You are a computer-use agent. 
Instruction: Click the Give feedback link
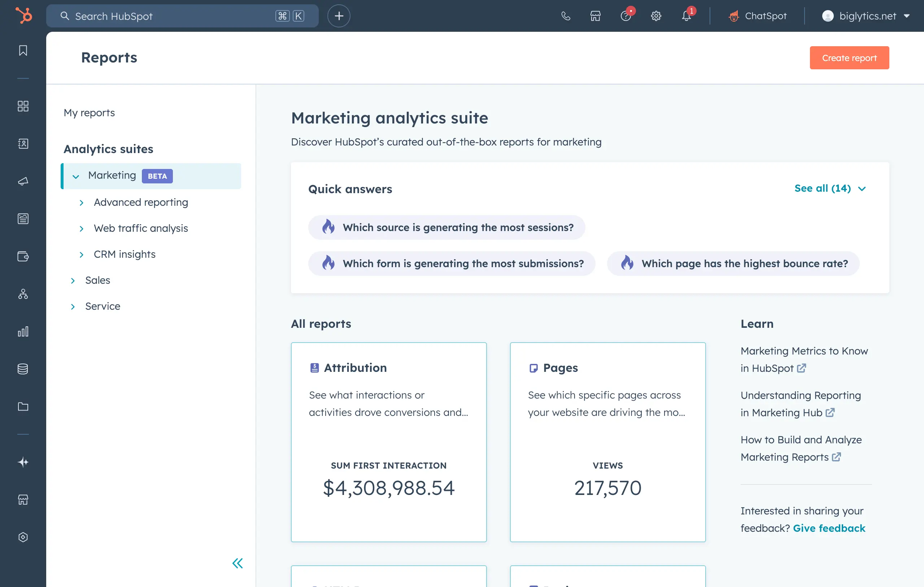pos(829,528)
